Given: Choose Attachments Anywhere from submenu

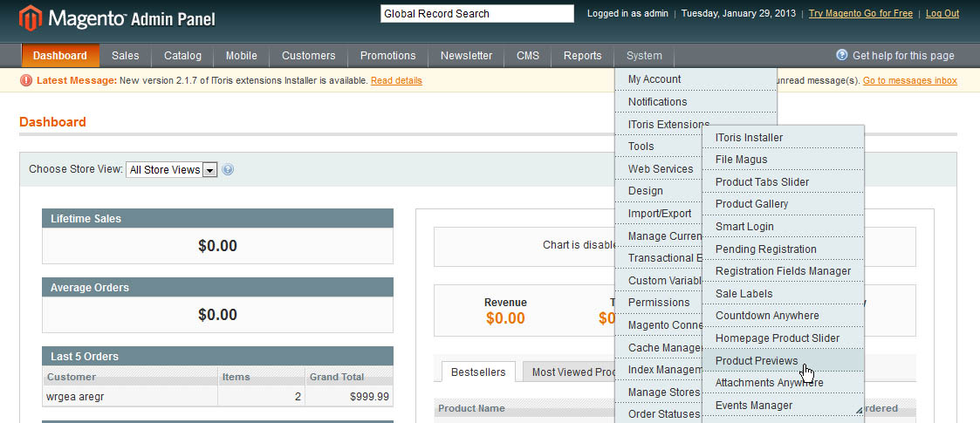Looking at the screenshot, I should pos(783,382).
